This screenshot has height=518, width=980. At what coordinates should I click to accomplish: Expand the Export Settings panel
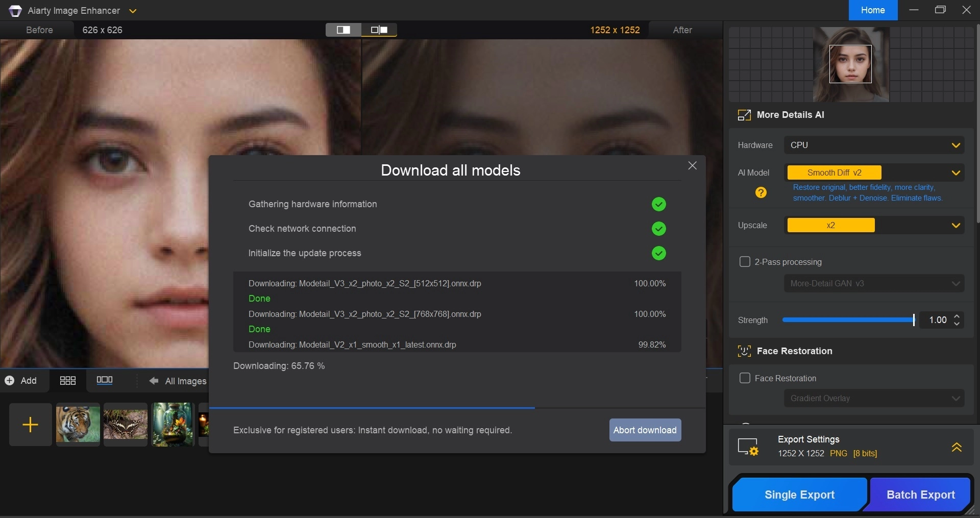pos(957,447)
